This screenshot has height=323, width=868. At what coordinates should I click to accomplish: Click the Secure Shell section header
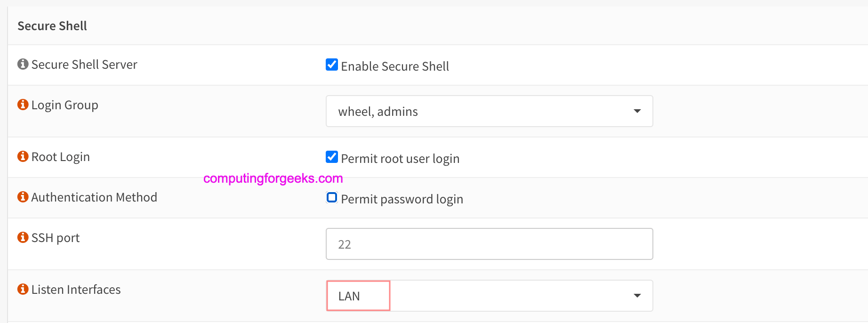pos(52,25)
